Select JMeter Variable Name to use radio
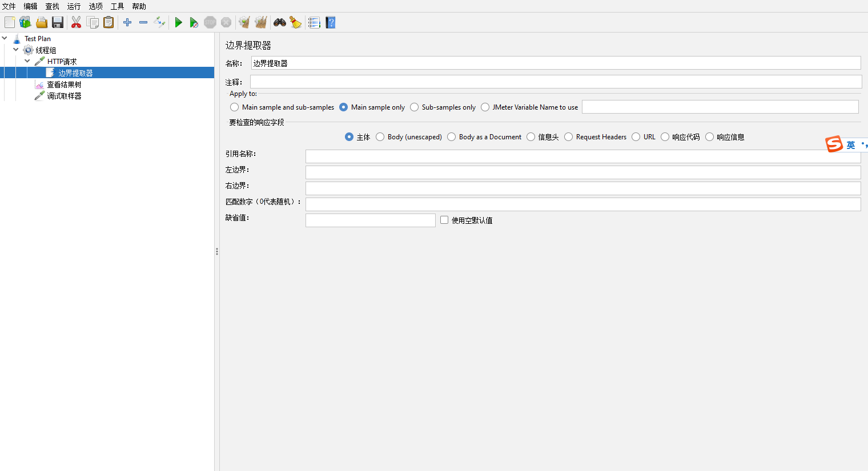Screen dimensions: 868x471 [x=485, y=107]
